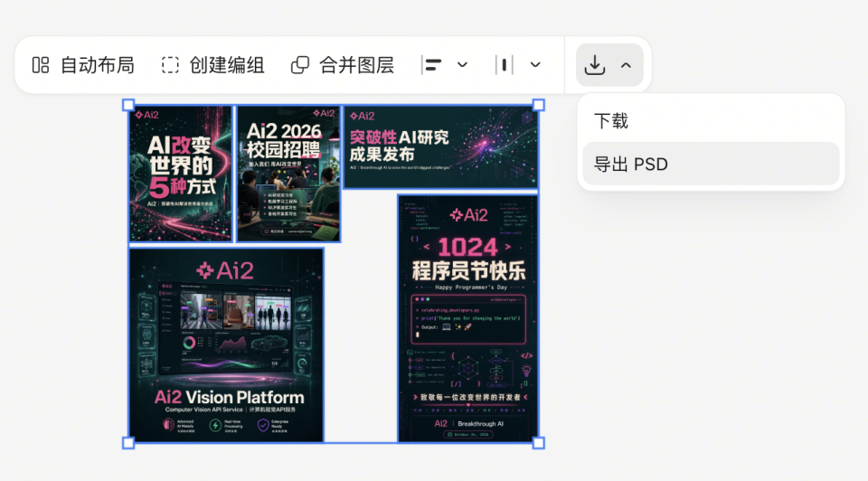Select 自动布局 label in the toolbar
This screenshot has width=868, height=481.
pyautogui.click(x=98, y=65)
